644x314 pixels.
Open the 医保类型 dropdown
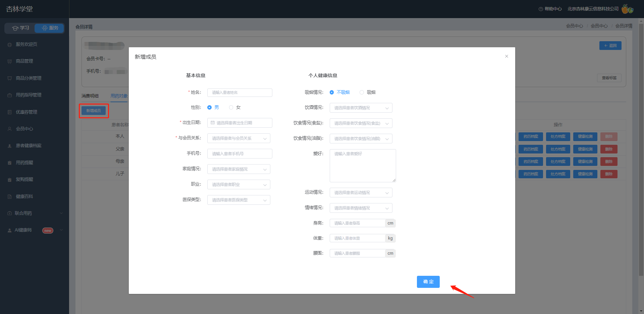[x=239, y=200]
